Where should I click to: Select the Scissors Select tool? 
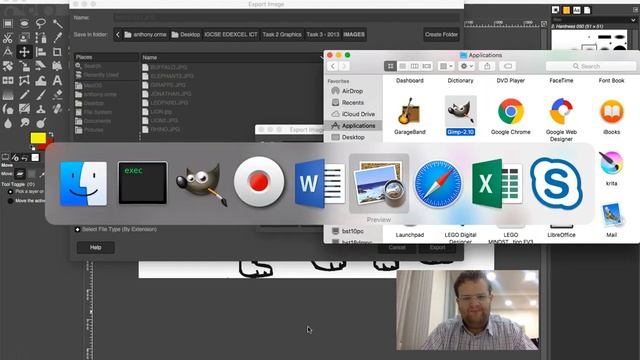(8, 38)
